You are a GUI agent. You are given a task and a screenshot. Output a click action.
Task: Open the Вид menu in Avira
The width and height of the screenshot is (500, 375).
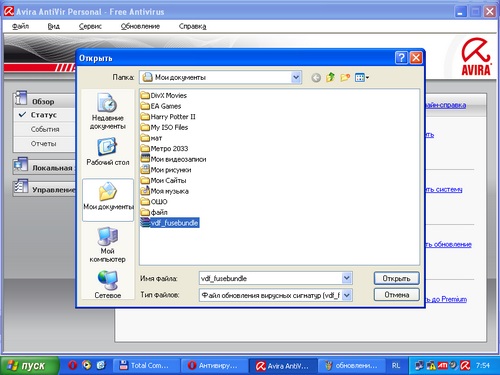point(54,26)
